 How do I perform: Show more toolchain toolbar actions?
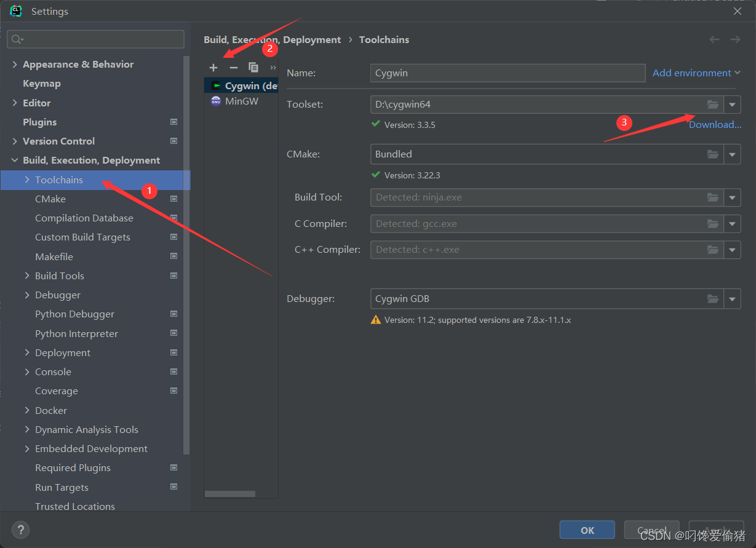coord(273,68)
